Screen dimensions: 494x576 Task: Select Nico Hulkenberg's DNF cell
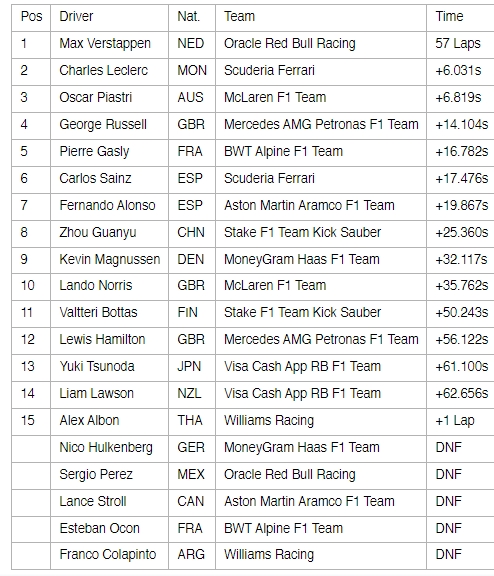pos(460,449)
